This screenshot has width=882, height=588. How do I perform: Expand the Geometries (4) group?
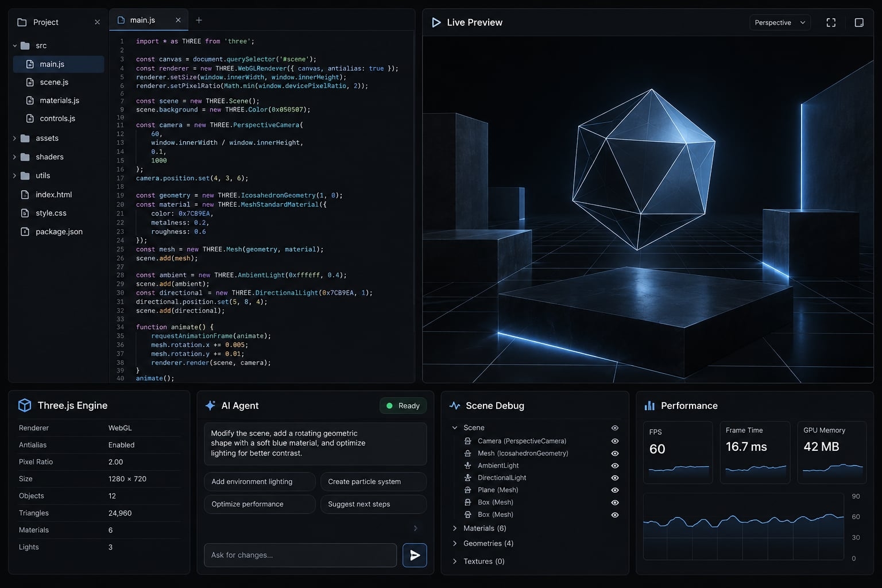[455, 543]
